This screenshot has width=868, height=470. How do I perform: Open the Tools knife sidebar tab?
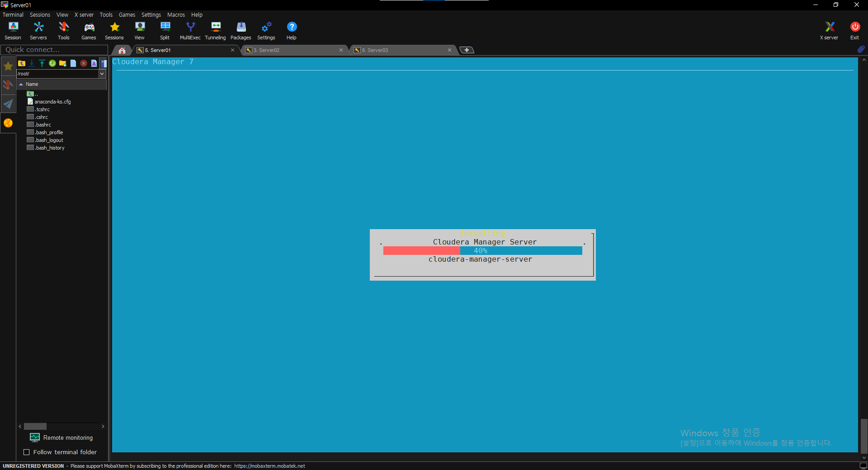click(8, 85)
